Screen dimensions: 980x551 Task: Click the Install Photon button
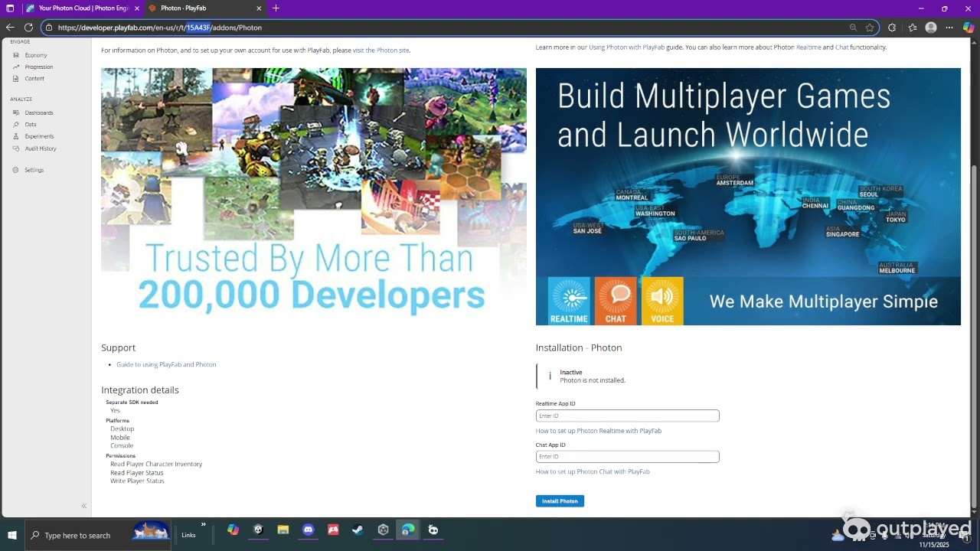click(x=560, y=501)
